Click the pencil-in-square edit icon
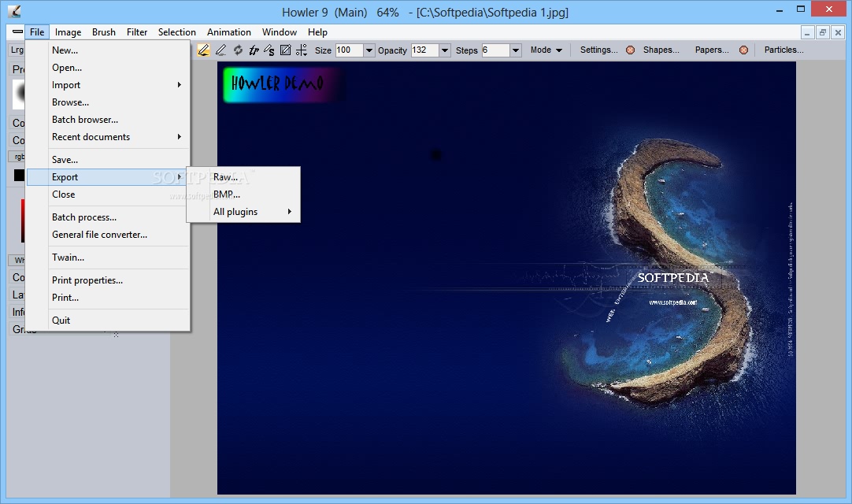The image size is (852, 504). (x=285, y=50)
